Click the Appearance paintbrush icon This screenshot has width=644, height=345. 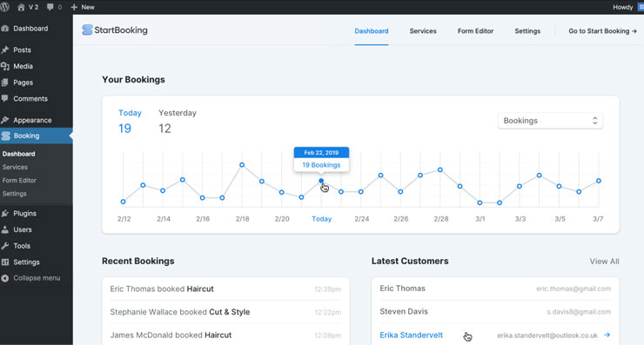pyautogui.click(x=5, y=120)
